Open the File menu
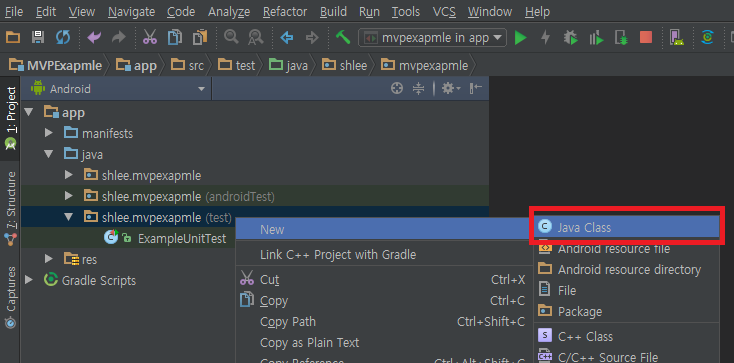Screen dimensions: 734x363 click(x=14, y=11)
